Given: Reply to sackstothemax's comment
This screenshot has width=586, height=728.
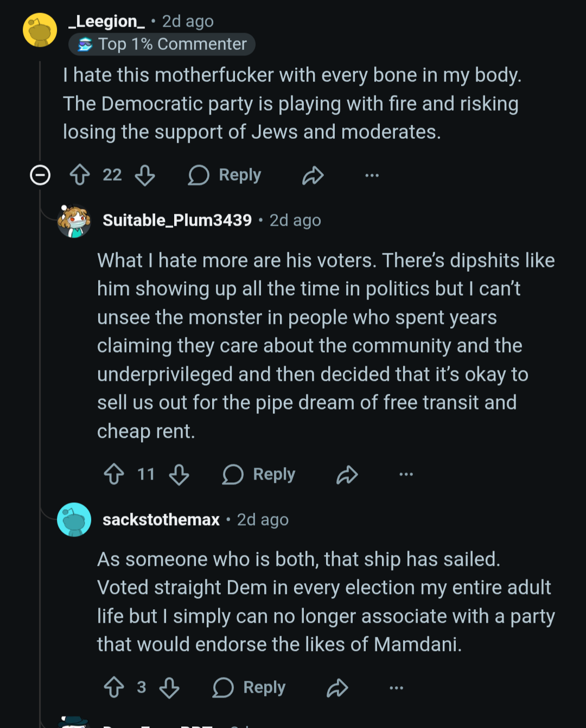Looking at the screenshot, I should tap(249, 687).
